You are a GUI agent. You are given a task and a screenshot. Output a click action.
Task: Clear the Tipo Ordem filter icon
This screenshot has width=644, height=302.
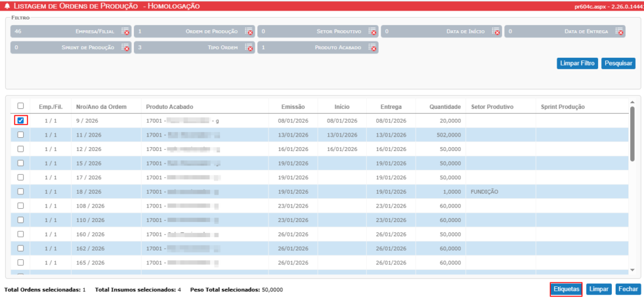249,48
